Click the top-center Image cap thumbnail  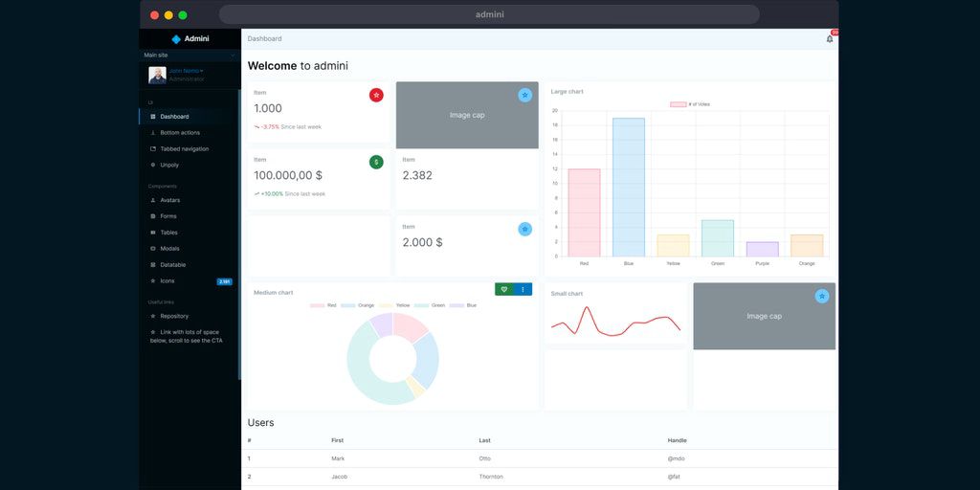click(467, 115)
